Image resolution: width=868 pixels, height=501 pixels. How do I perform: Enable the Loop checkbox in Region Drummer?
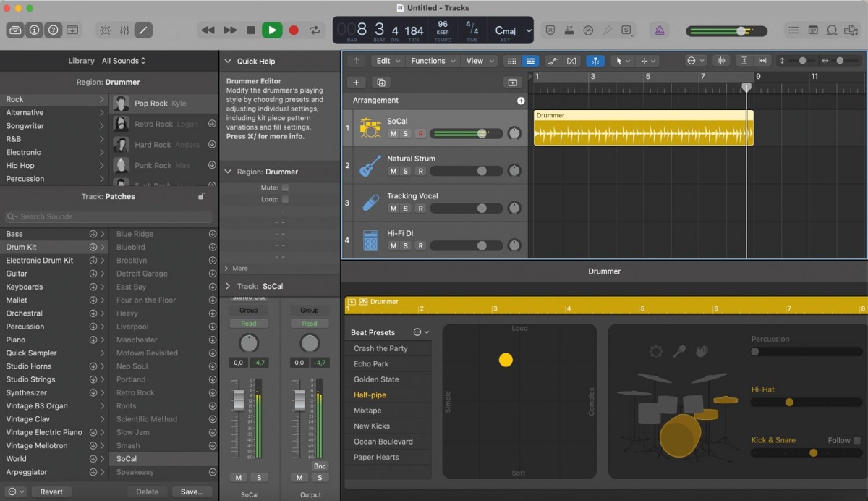tap(285, 199)
